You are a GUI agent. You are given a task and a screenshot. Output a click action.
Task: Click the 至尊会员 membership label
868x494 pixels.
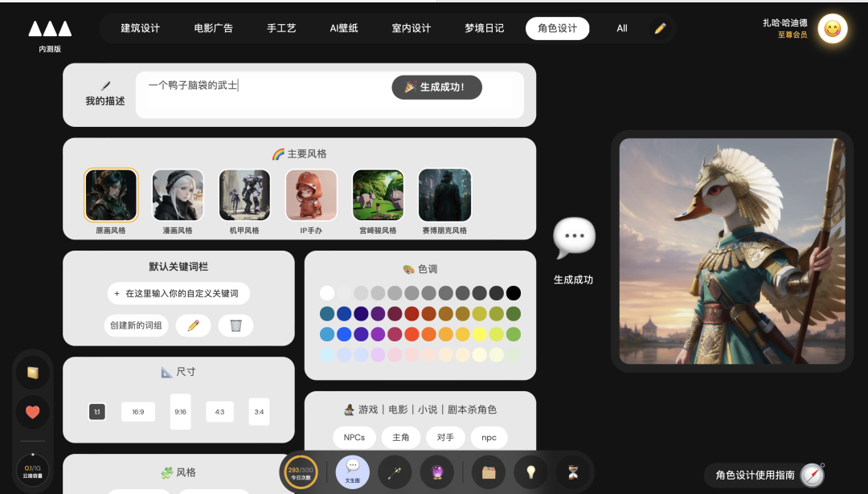coord(792,35)
